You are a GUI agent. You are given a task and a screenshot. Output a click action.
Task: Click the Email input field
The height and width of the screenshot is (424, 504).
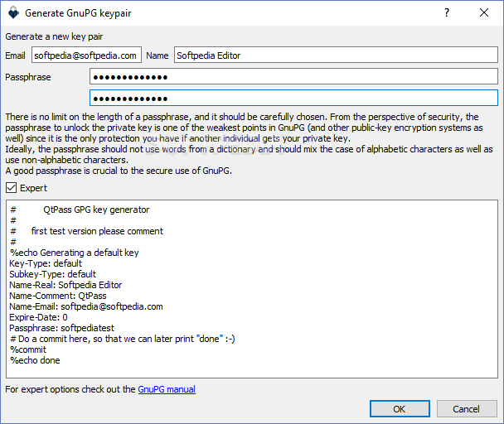[86, 55]
